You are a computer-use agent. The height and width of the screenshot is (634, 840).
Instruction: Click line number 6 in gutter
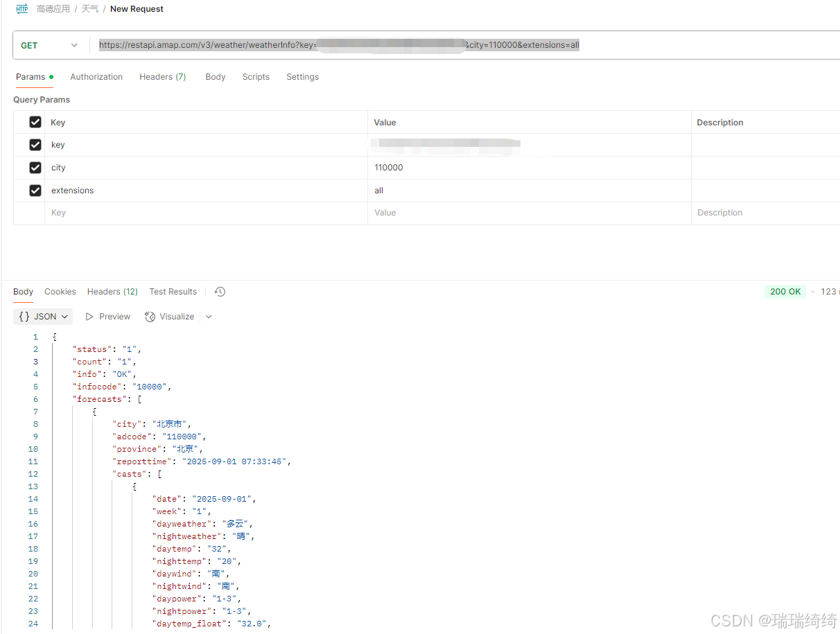pos(35,399)
